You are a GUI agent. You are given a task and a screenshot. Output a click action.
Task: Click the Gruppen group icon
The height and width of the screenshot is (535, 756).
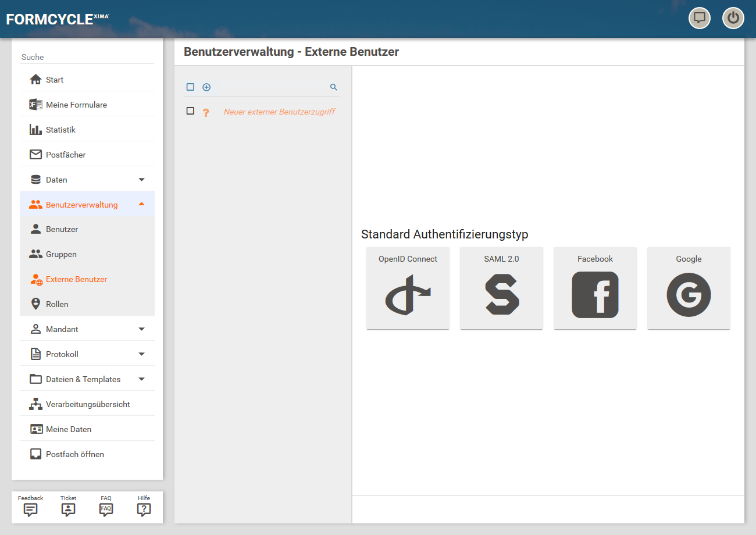tap(36, 254)
